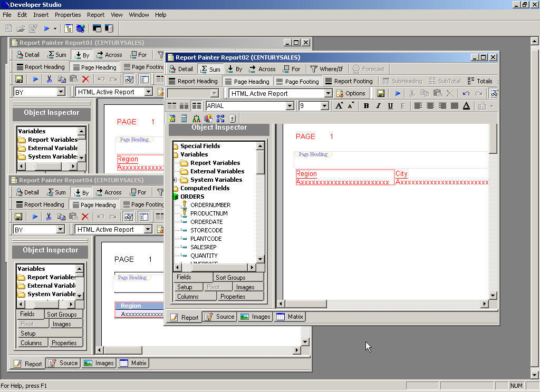540x392 pixels.
Task: Open the ARIAL font name dropdown
Action: 290,106
